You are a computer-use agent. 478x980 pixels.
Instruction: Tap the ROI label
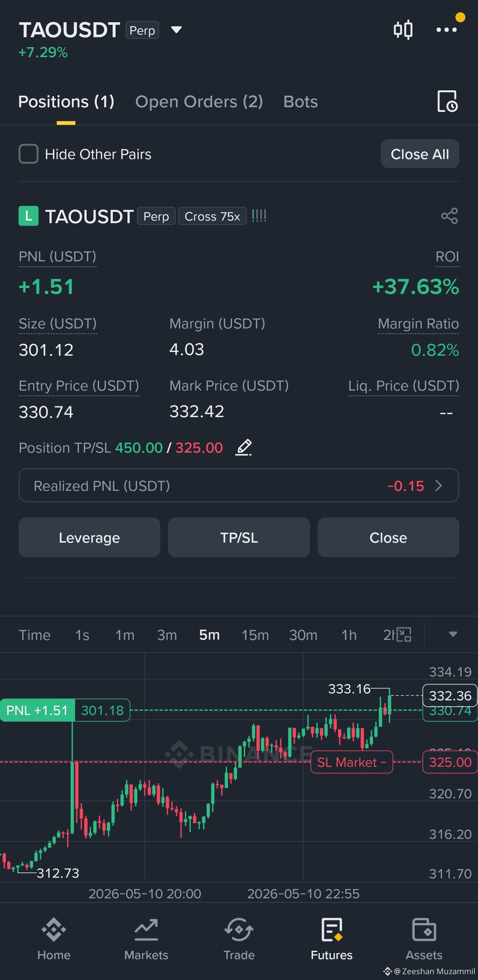point(447,257)
